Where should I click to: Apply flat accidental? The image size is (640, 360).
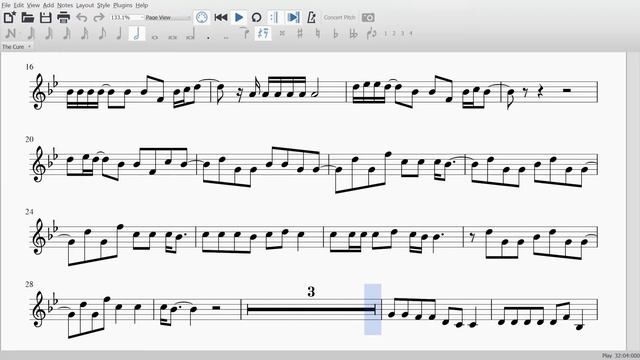336,33
